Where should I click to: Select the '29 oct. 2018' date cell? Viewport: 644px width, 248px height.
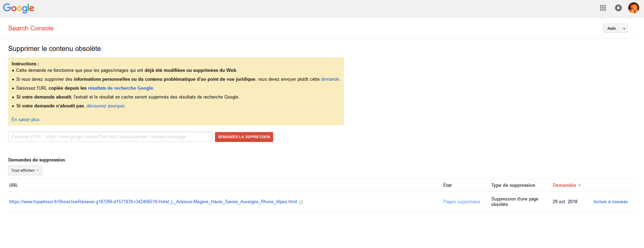coord(565,201)
